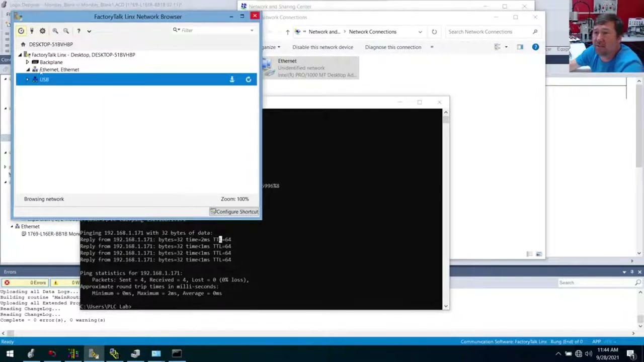This screenshot has width=644, height=362.
Task: Click the Configure Shortcut button
Action: pos(234,212)
